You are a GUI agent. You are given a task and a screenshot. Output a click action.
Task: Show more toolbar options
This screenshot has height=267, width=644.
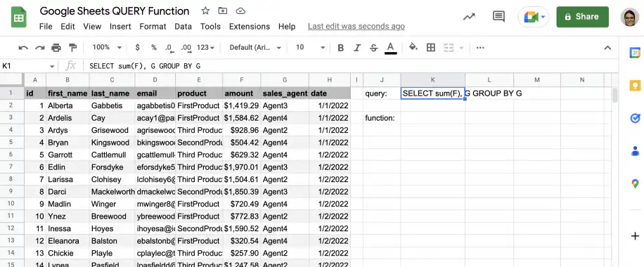[480, 48]
